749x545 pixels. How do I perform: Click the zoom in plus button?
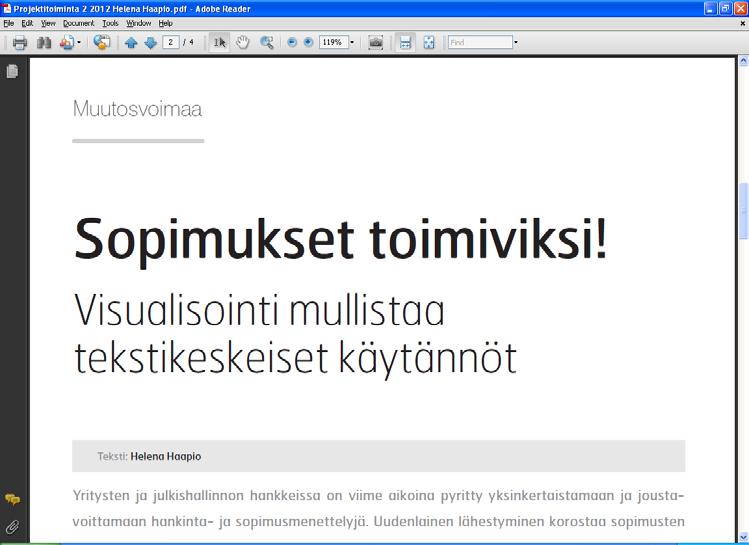click(308, 43)
